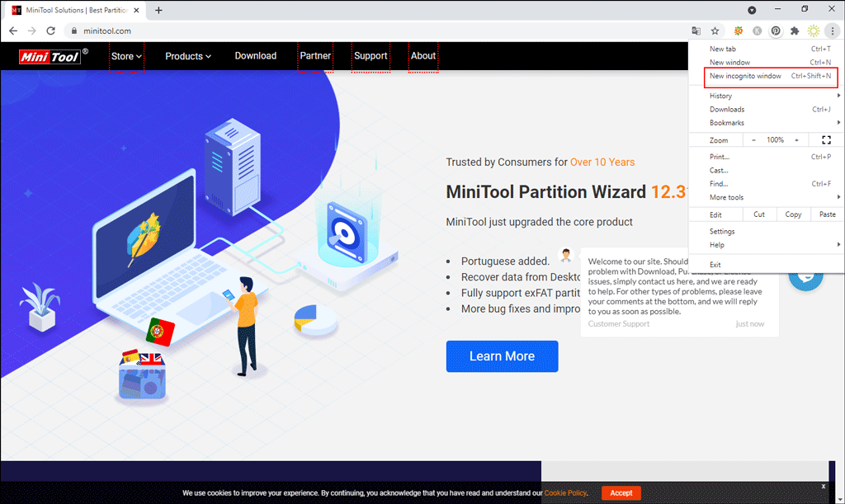Click the page scrollbar down arrow
845x504 pixels.
click(839, 498)
